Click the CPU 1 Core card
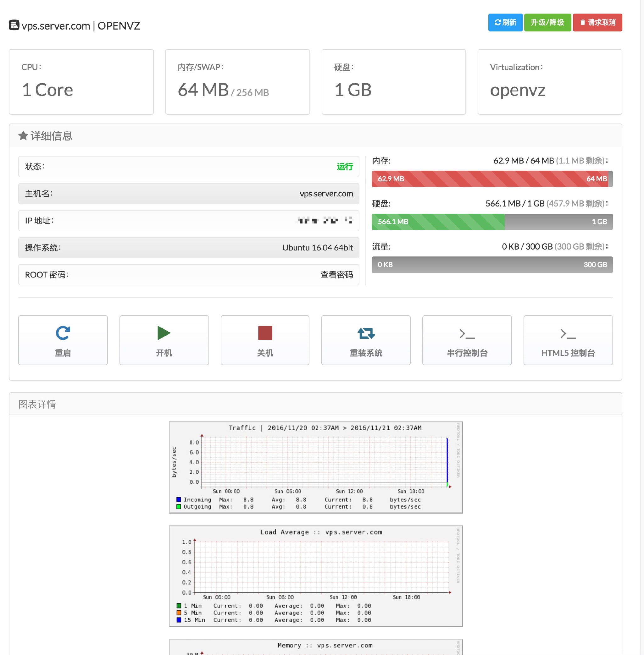This screenshot has height=655, width=644. [x=81, y=82]
